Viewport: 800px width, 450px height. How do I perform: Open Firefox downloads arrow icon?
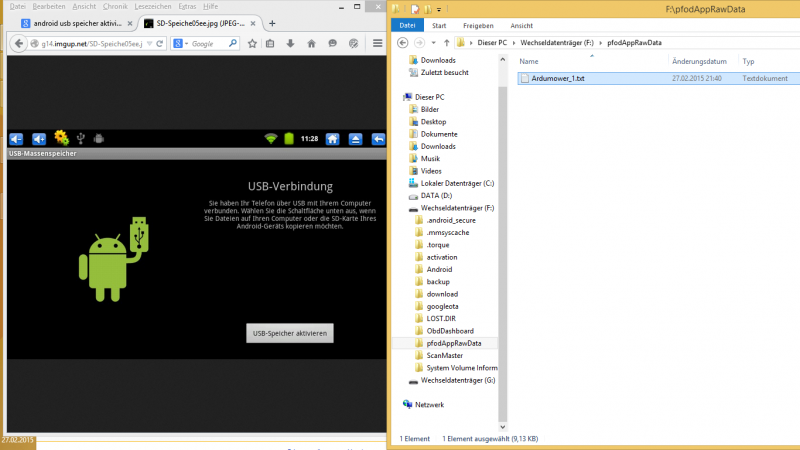click(x=290, y=44)
